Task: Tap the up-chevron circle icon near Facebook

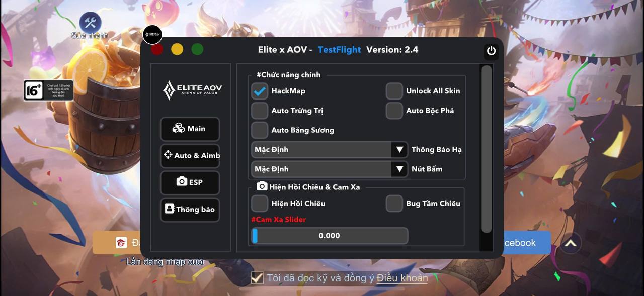Action: 570,243
